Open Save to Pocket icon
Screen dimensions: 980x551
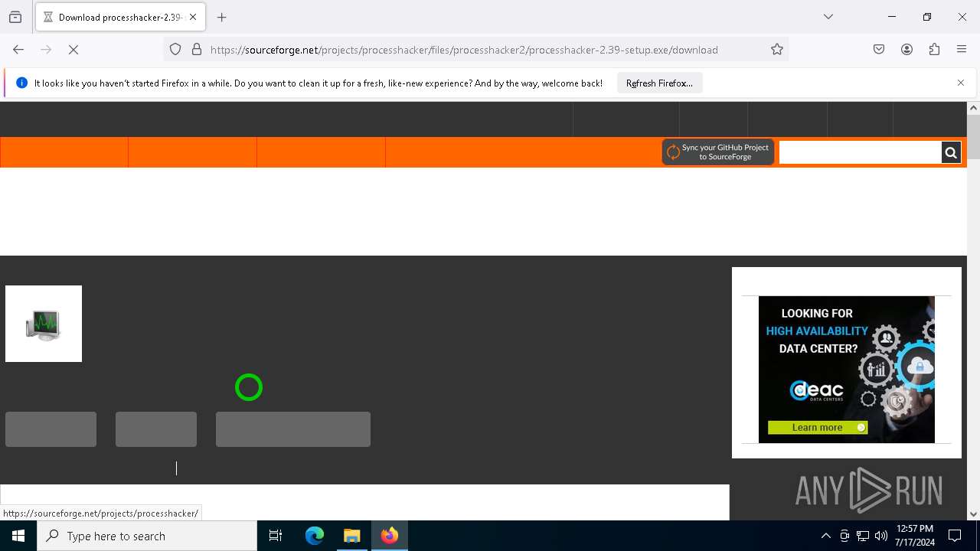pos(879,50)
